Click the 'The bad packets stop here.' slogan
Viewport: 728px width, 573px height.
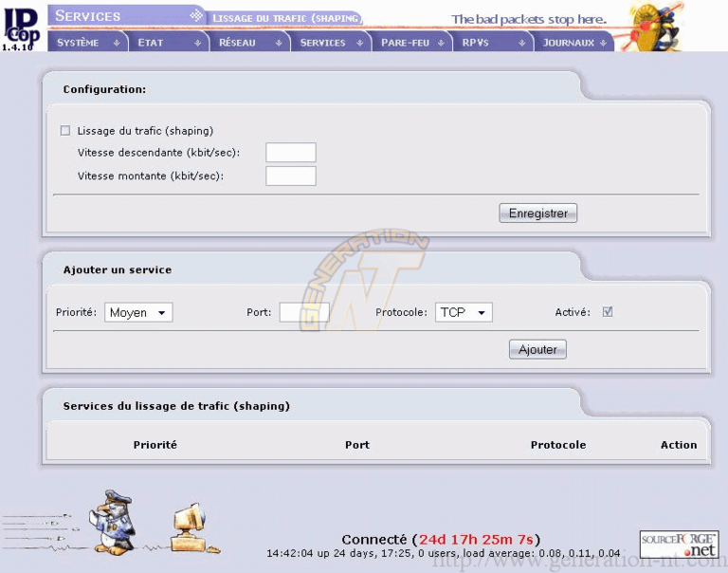coord(529,20)
